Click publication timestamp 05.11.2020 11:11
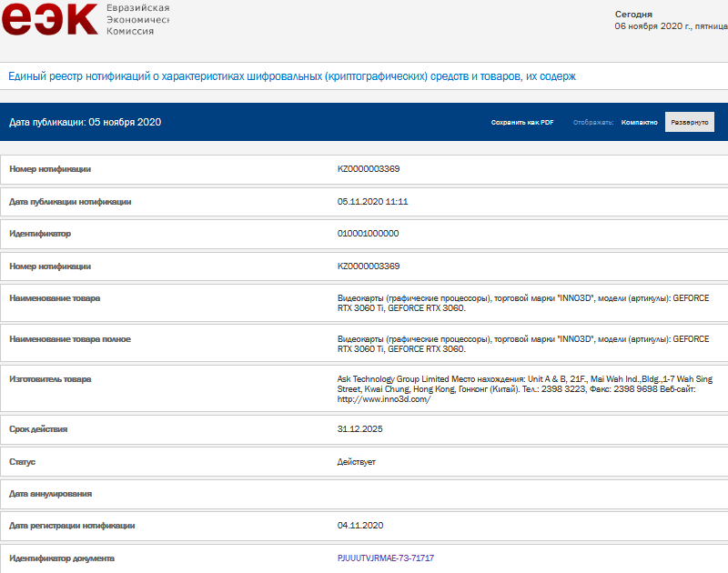 coord(372,201)
